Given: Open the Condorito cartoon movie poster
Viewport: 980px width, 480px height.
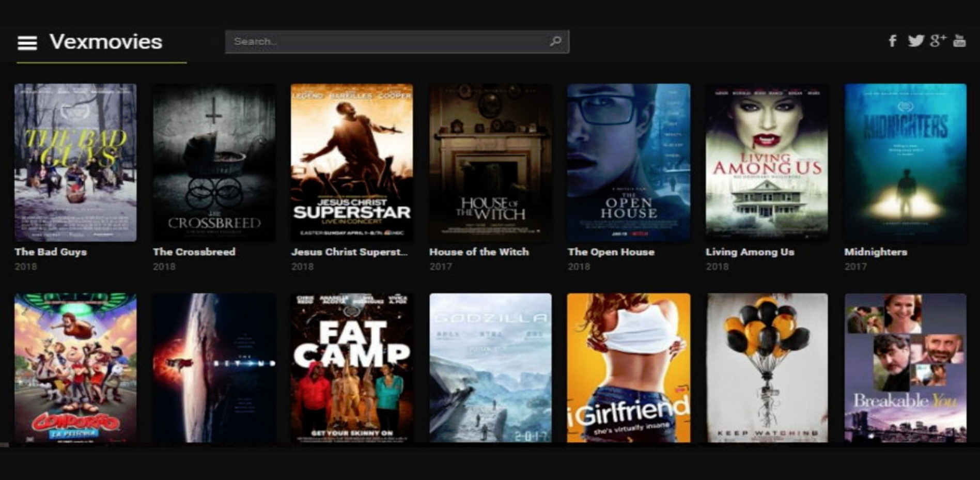Looking at the screenshot, I should (x=75, y=368).
